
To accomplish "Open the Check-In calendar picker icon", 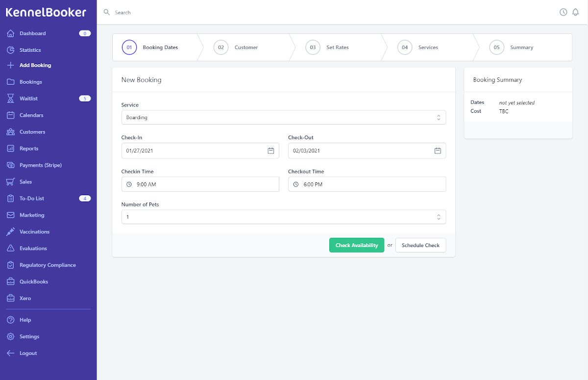I will point(271,151).
